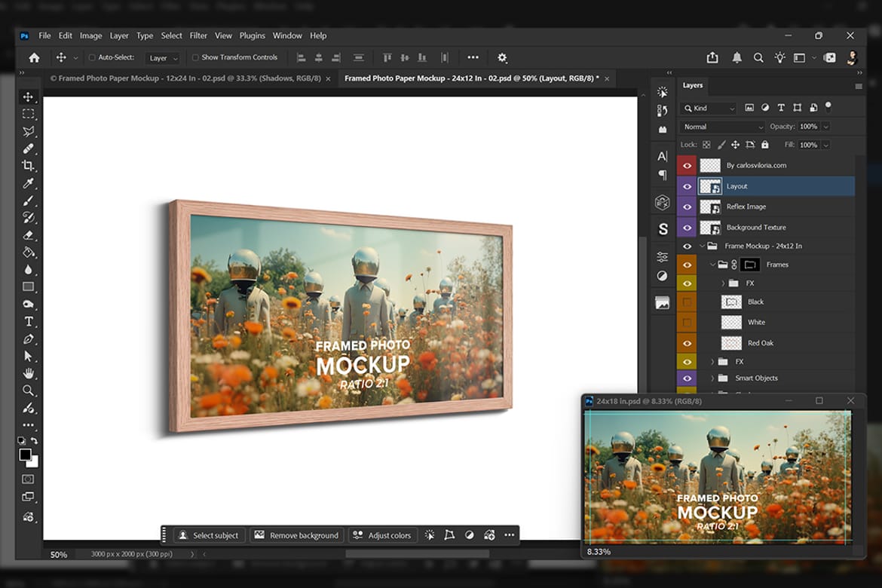
Task: Select the Crop tool
Action: coord(28,165)
